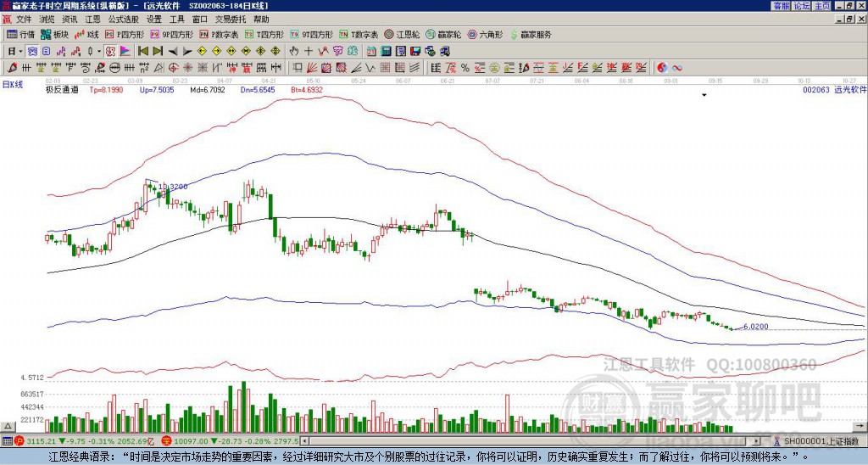Open the 江恩轮 Gann wheel
This screenshot has height=465, width=868.
tap(402, 34)
